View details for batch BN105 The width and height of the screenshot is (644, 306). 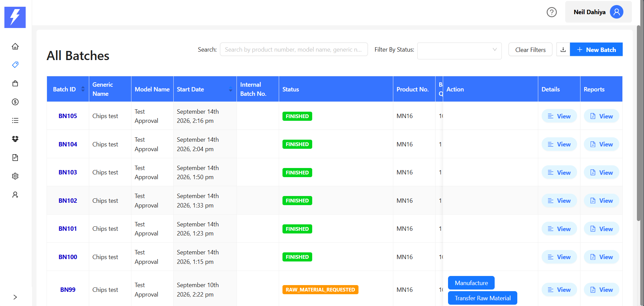559,116
